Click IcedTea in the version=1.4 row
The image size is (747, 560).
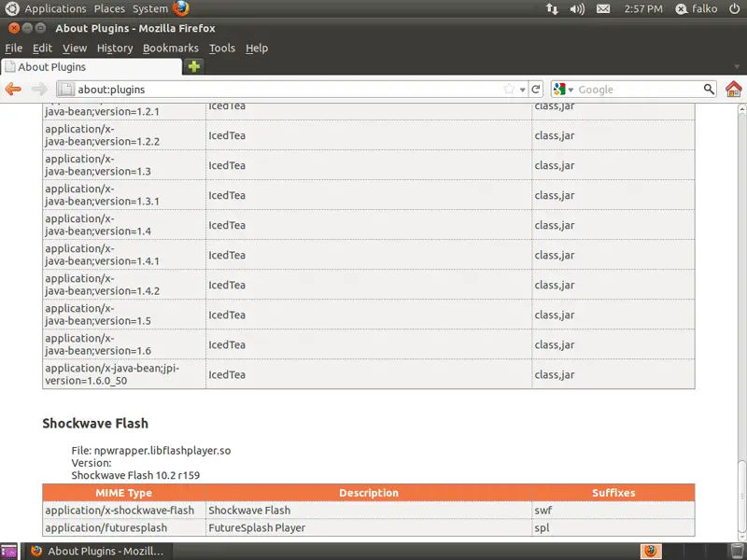227,225
